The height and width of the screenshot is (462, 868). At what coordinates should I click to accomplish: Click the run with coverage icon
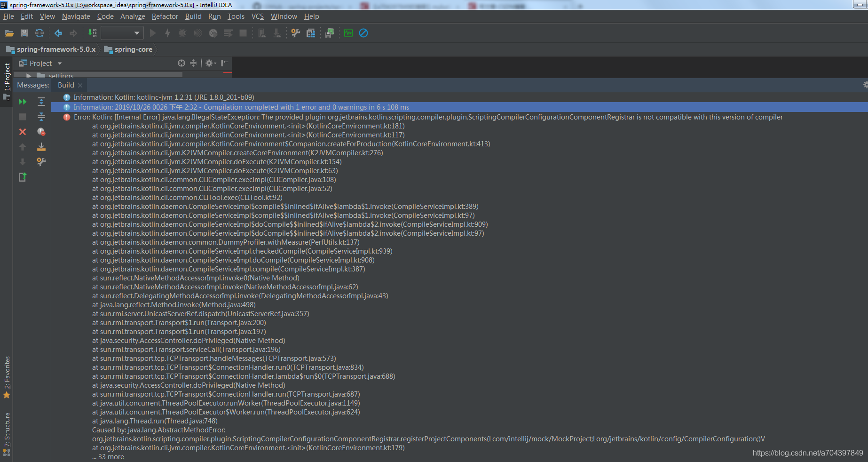tap(197, 33)
